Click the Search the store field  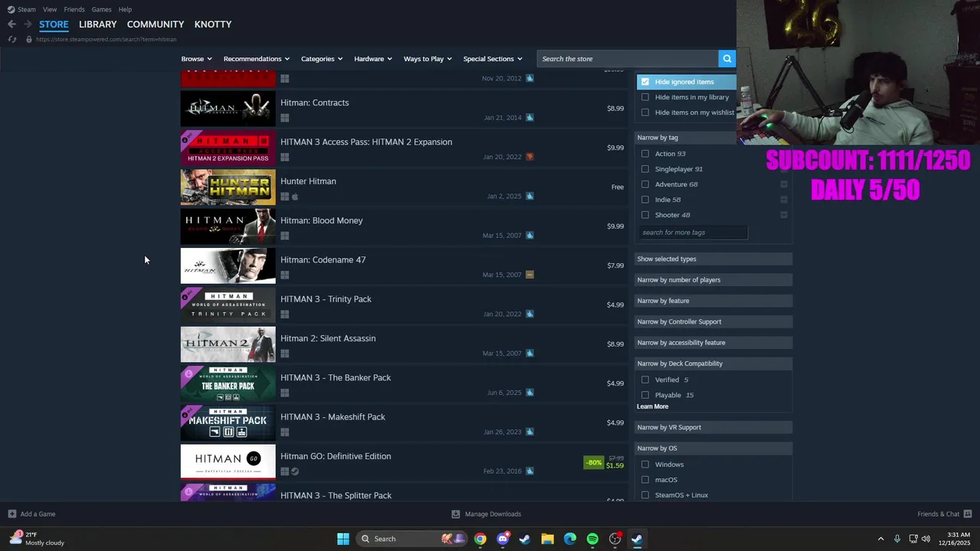tap(627, 59)
